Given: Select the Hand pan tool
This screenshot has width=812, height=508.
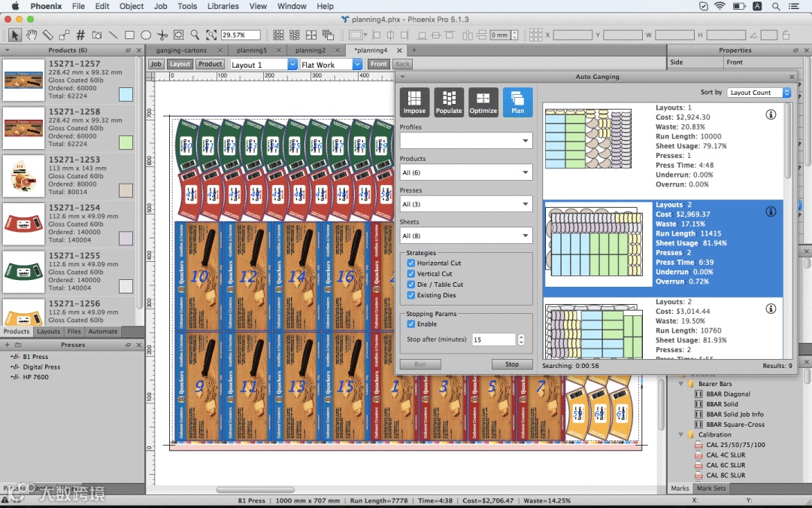Looking at the screenshot, I should (x=32, y=35).
